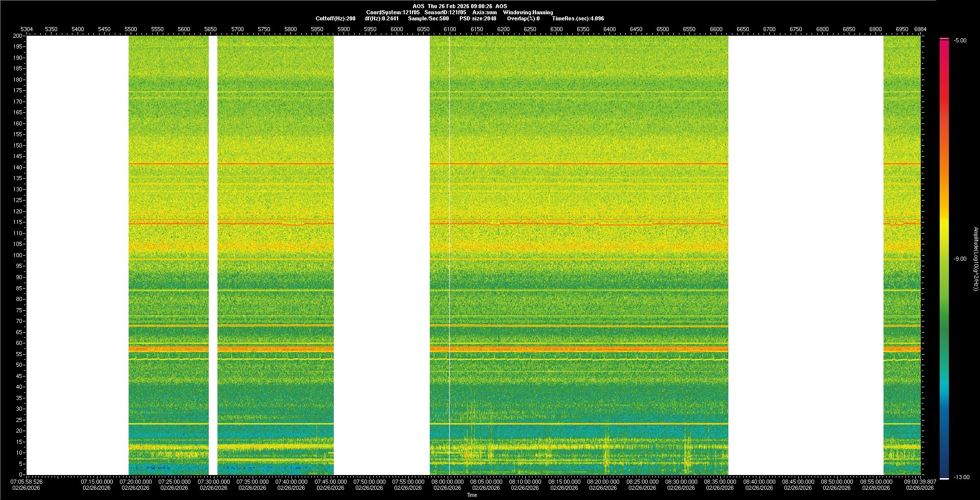Screen dimensions: 980x500
Task: Click the Windowing:Hanning header text
Action: (528, 12)
